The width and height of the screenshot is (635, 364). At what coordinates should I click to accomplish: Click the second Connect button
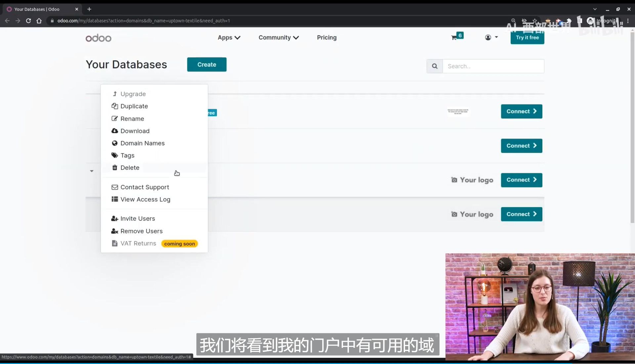(522, 146)
